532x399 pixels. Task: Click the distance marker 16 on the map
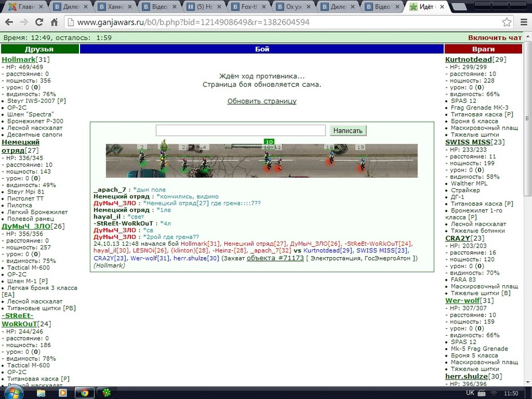click(x=329, y=147)
